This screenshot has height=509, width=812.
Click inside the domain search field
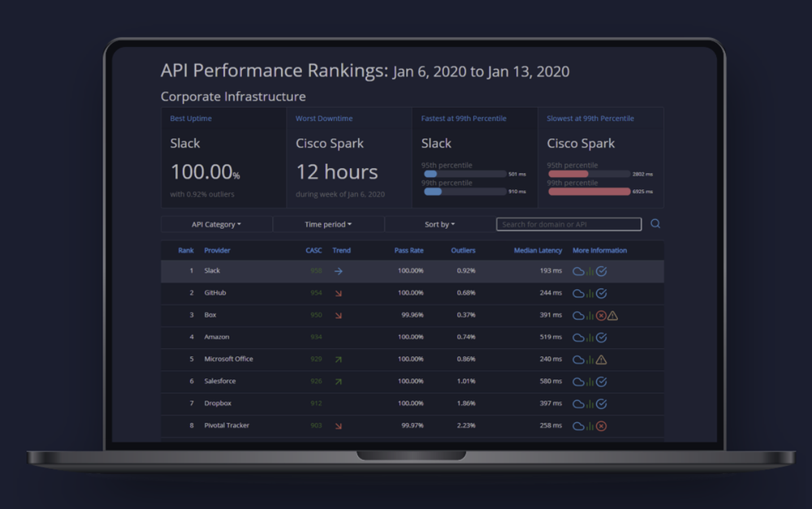pyautogui.click(x=568, y=223)
